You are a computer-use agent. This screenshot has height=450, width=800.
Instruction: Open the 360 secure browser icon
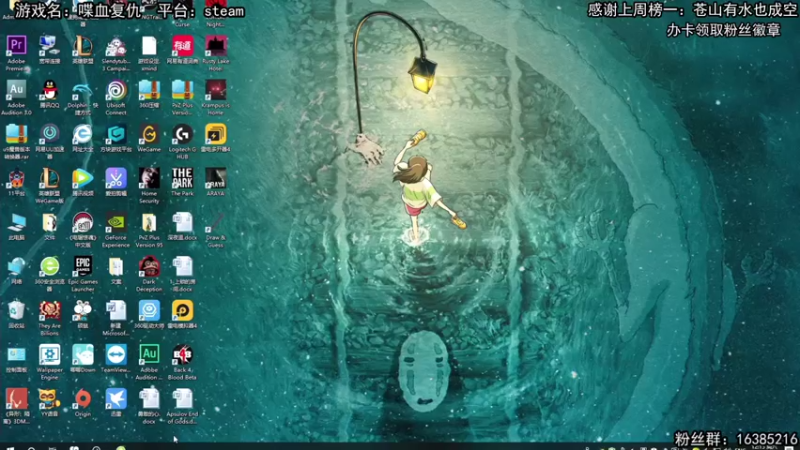pos(49,267)
